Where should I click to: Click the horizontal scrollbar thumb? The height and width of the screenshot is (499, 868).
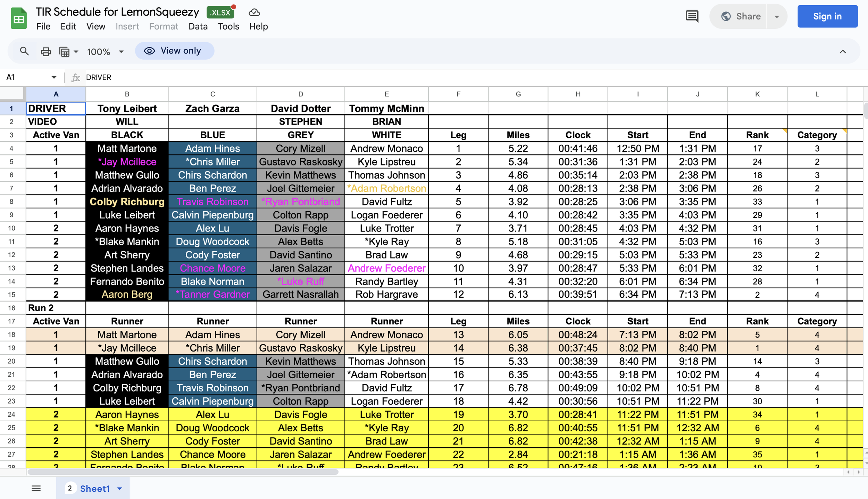click(183, 472)
